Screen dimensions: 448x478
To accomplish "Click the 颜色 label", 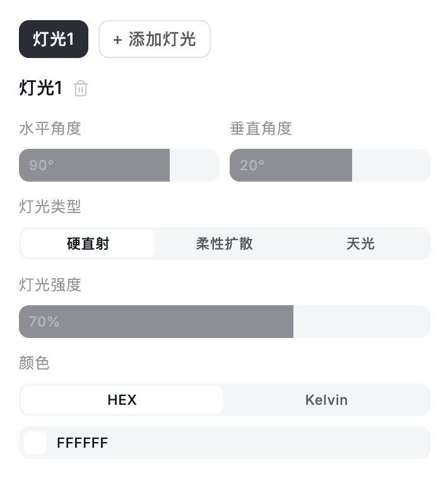I will pyautogui.click(x=35, y=363).
